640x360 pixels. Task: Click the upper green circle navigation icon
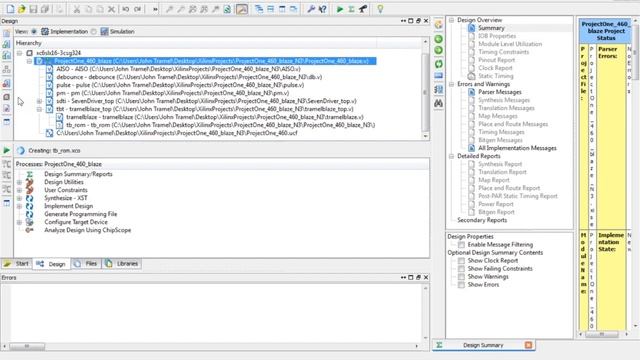tap(438, 39)
